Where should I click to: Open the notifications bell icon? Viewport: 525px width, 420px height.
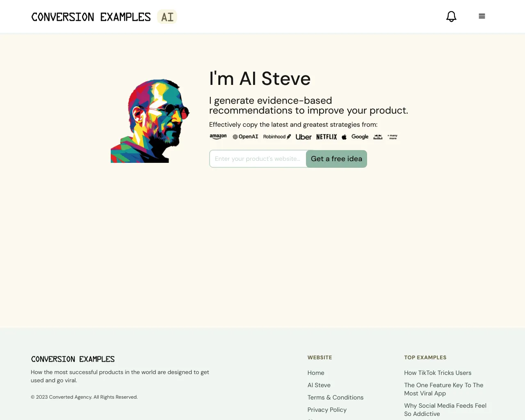451,16
